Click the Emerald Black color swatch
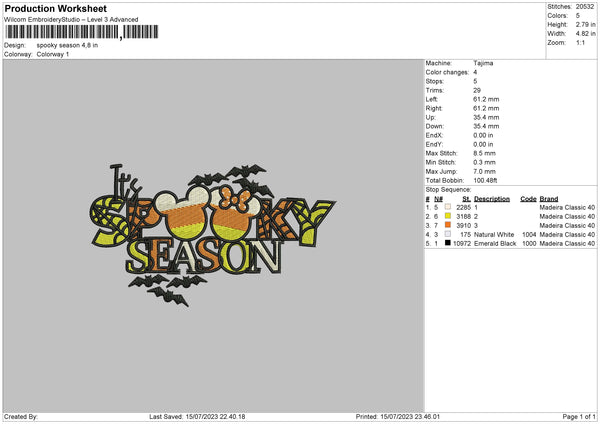600x424 pixels. click(448, 243)
